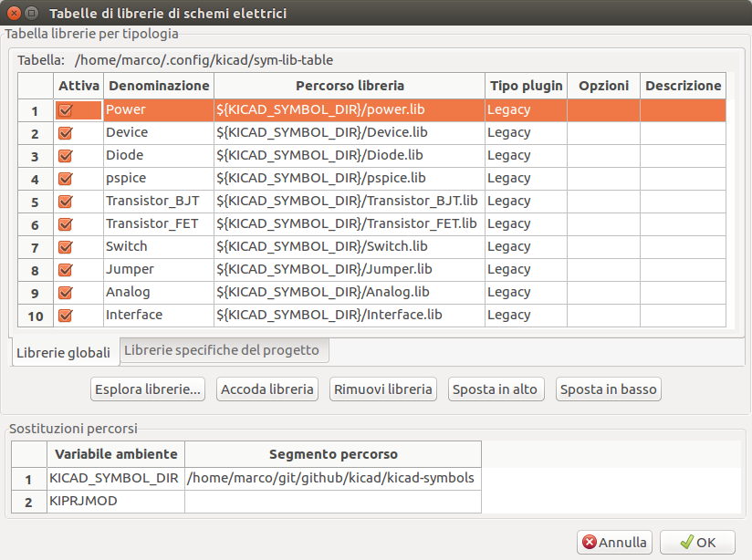Image resolution: width=752 pixels, height=560 pixels.
Task: Edit the KICAD_SYMBOL_DIR path segment cell
Action: 332,478
